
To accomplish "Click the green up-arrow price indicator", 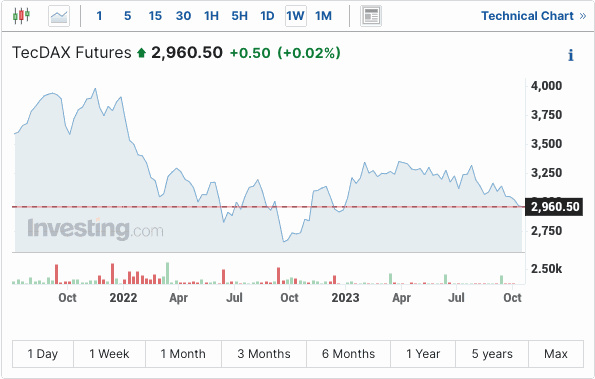I will tap(142, 52).
